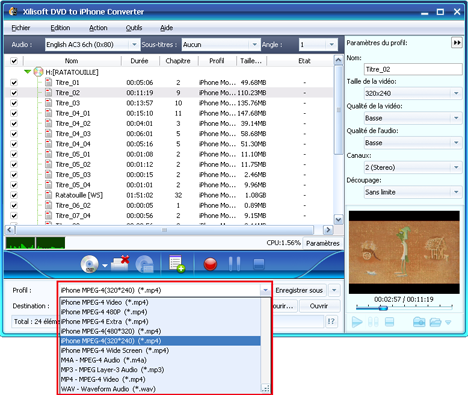
Task: Sort list by Chapitre column header
Action: [x=178, y=61]
